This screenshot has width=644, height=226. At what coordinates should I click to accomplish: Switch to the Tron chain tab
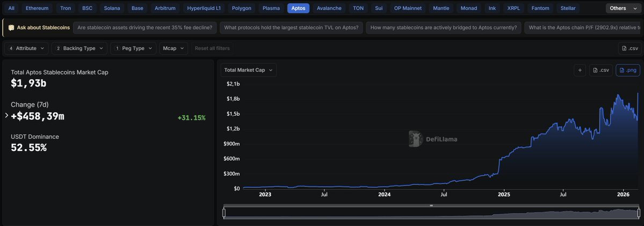(x=66, y=8)
